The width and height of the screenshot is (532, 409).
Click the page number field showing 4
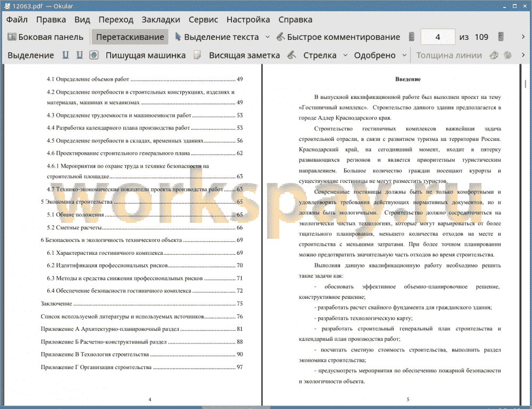click(x=438, y=37)
